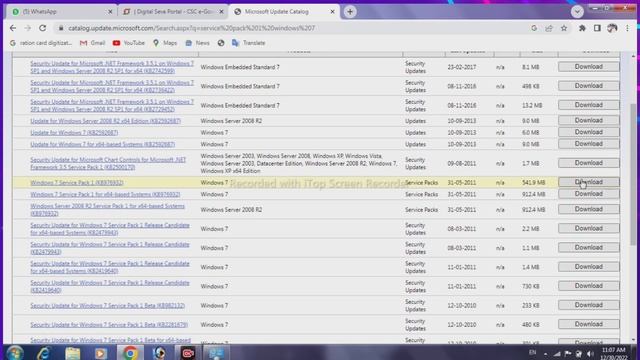Open a new browser tab
640x360 pixels.
coord(350,12)
